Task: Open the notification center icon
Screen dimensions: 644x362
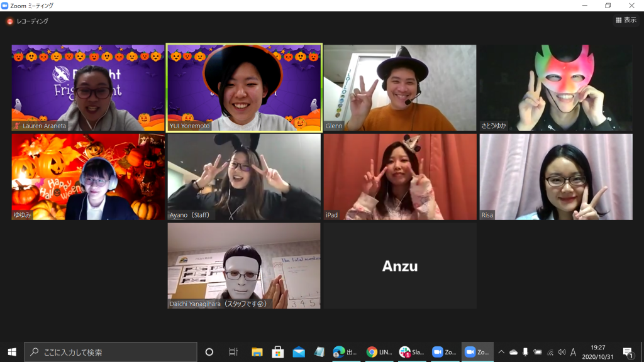Action: tap(627, 352)
